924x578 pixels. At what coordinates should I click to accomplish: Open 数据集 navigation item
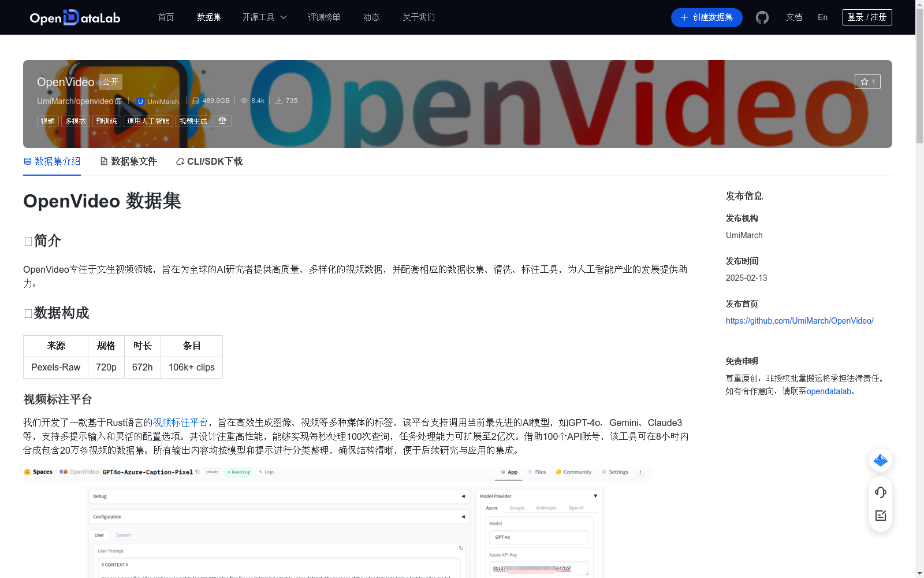coord(209,17)
